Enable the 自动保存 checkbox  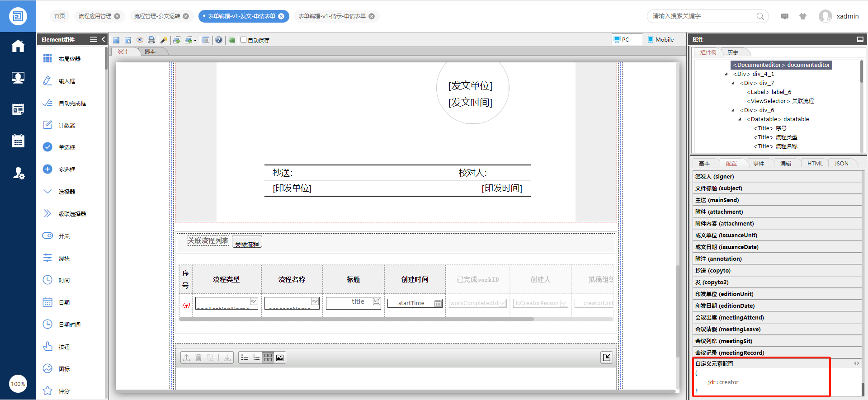[244, 40]
